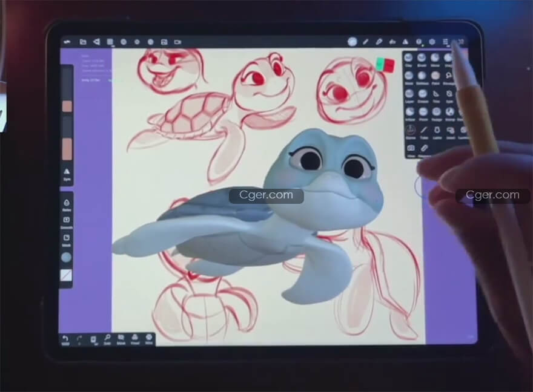Open the Post Process menu
Viewport: 533px width, 392px height.
pyautogui.click(x=151, y=42)
